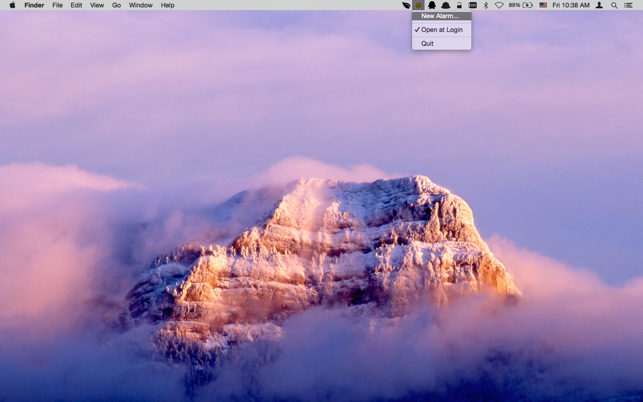Screen dimensions: 643x402
Task: Open the File menu
Action: tap(57, 5)
